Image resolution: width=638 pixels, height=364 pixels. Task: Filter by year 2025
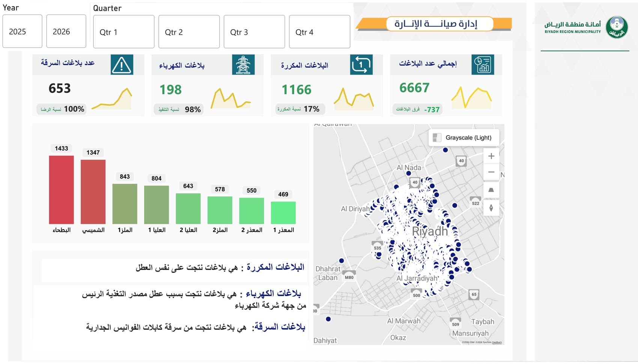(22, 32)
